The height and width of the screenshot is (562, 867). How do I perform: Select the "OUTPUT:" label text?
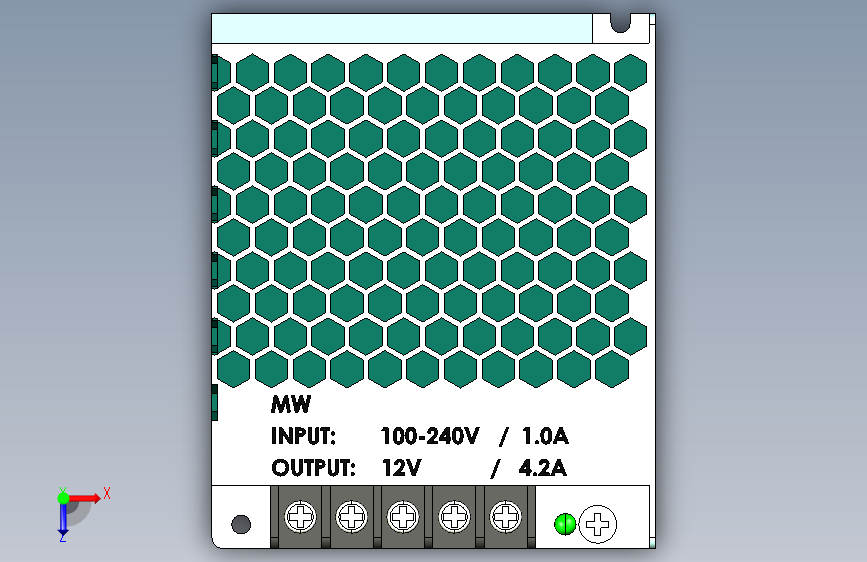313,468
